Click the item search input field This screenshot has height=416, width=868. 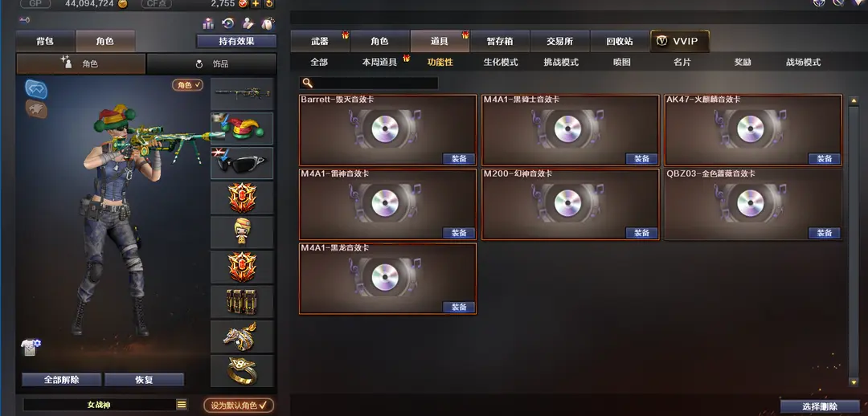[x=369, y=83]
